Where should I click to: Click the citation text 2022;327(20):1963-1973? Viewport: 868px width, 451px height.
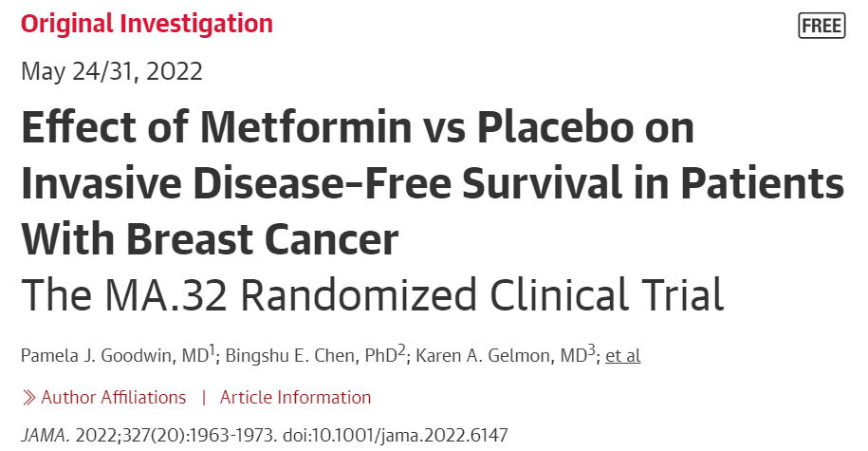click(x=176, y=436)
